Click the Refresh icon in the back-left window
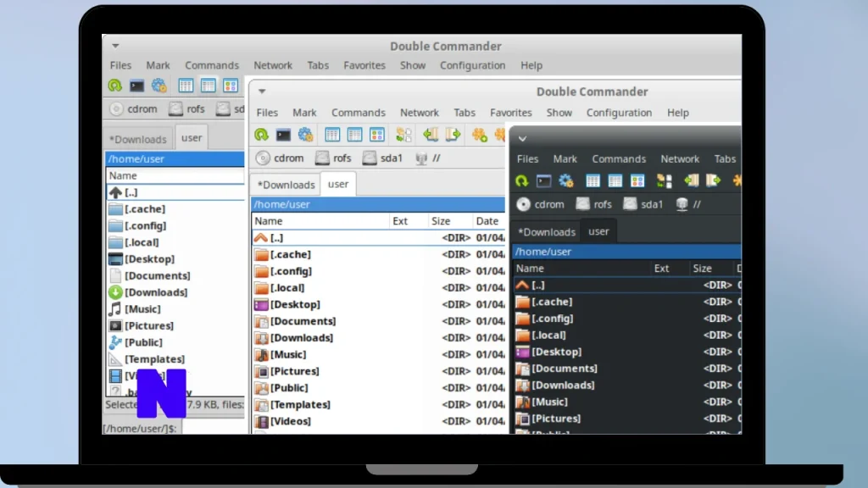 pyautogui.click(x=114, y=86)
